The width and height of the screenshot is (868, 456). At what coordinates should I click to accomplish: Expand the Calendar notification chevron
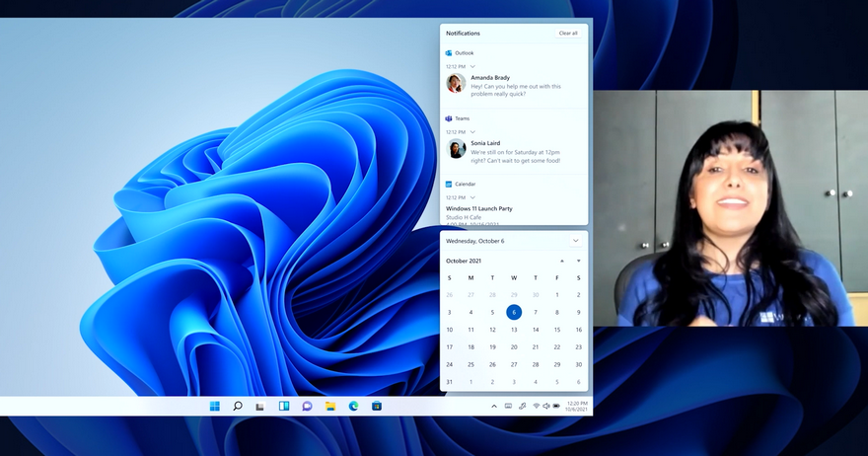click(472, 197)
